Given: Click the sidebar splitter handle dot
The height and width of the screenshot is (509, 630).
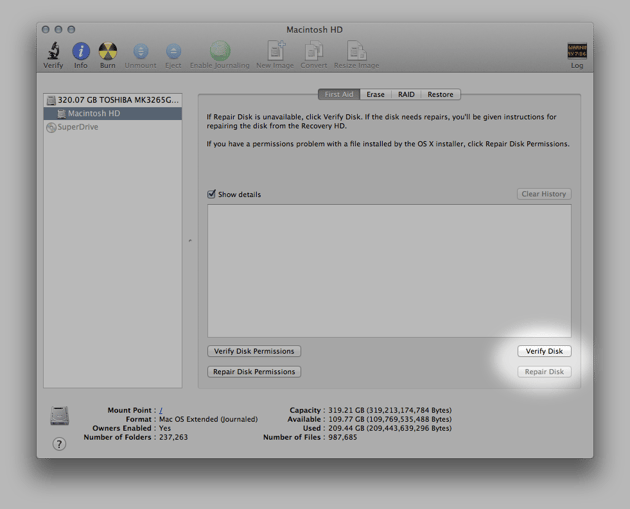Looking at the screenshot, I should point(190,241).
